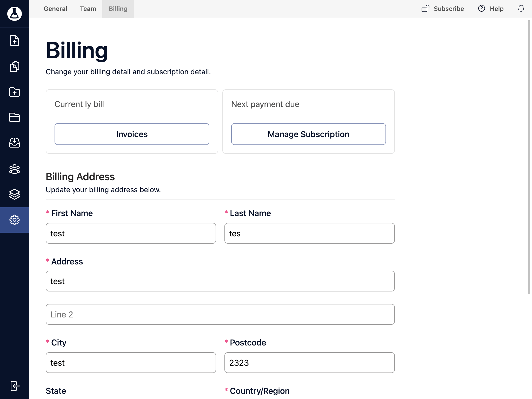This screenshot has width=532, height=399.
Task: Click the Invoices button
Action: 131,134
